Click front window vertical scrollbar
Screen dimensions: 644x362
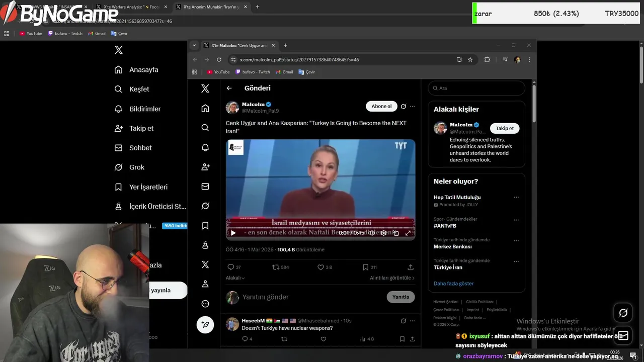click(534, 104)
